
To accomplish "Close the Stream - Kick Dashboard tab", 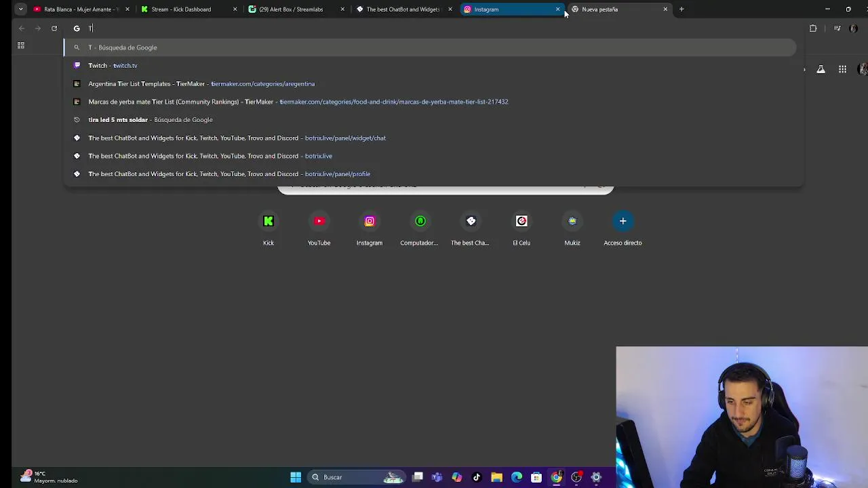I will tap(235, 9).
